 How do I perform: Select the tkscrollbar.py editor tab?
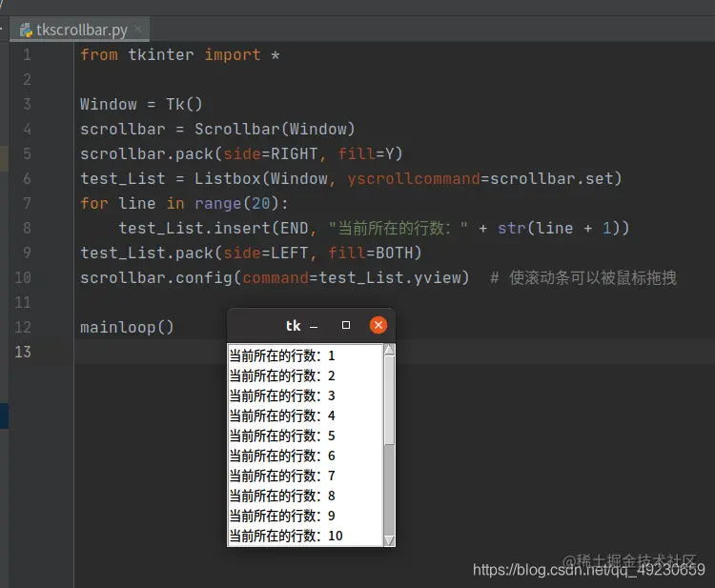[80, 30]
